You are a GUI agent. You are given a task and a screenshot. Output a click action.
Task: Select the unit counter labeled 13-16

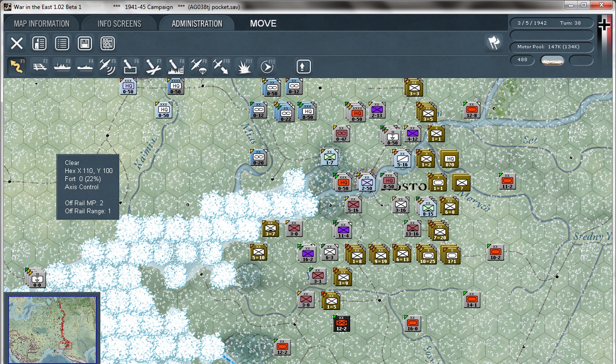coord(412,229)
